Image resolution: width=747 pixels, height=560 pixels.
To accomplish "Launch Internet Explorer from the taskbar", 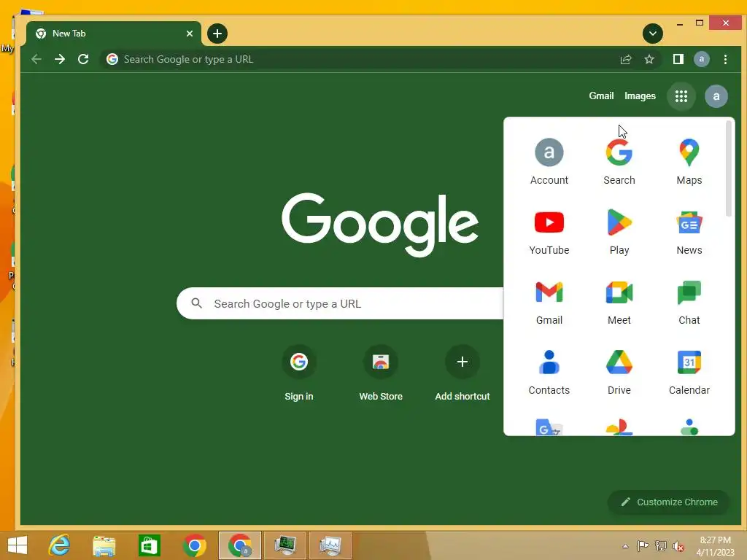I will 60,545.
